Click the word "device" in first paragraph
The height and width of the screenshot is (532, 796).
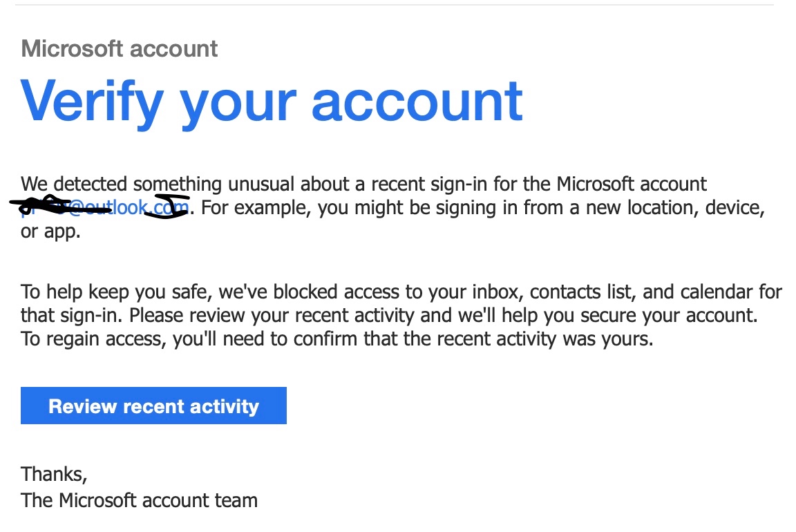pos(735,207)
